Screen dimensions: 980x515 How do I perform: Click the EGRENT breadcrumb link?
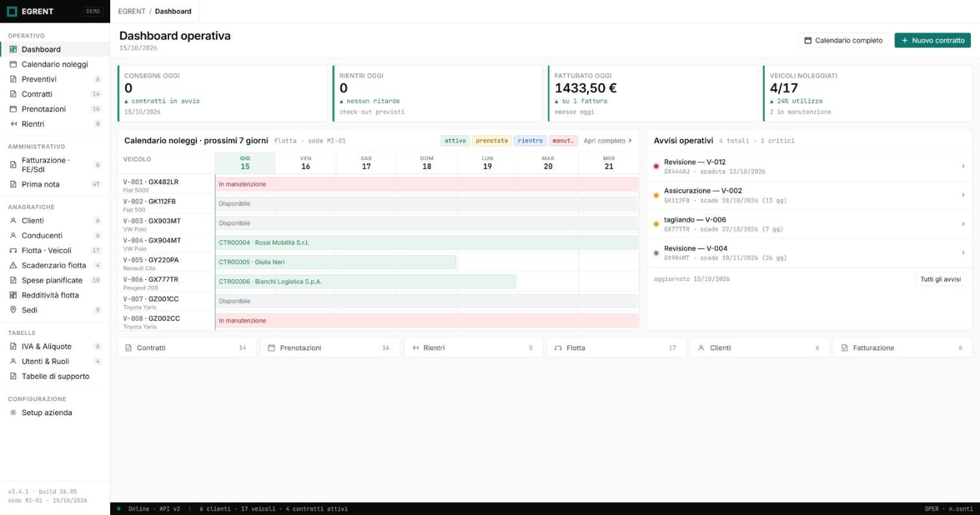(x=132, y=11)
